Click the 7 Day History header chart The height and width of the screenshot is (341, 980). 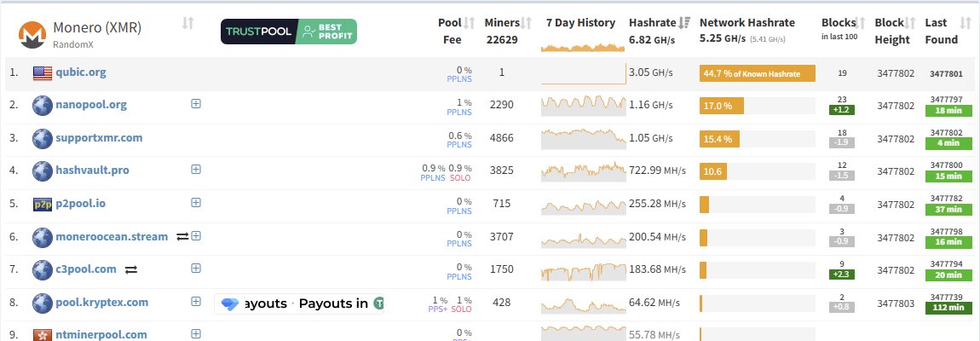point(583,46)
